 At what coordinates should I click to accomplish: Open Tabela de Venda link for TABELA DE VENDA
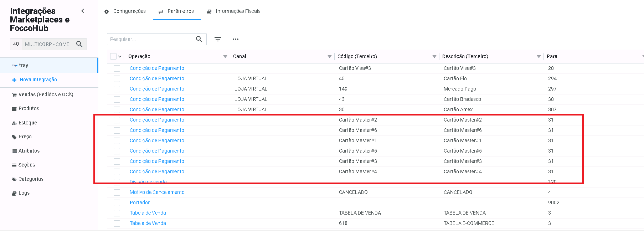pos(148,213)
